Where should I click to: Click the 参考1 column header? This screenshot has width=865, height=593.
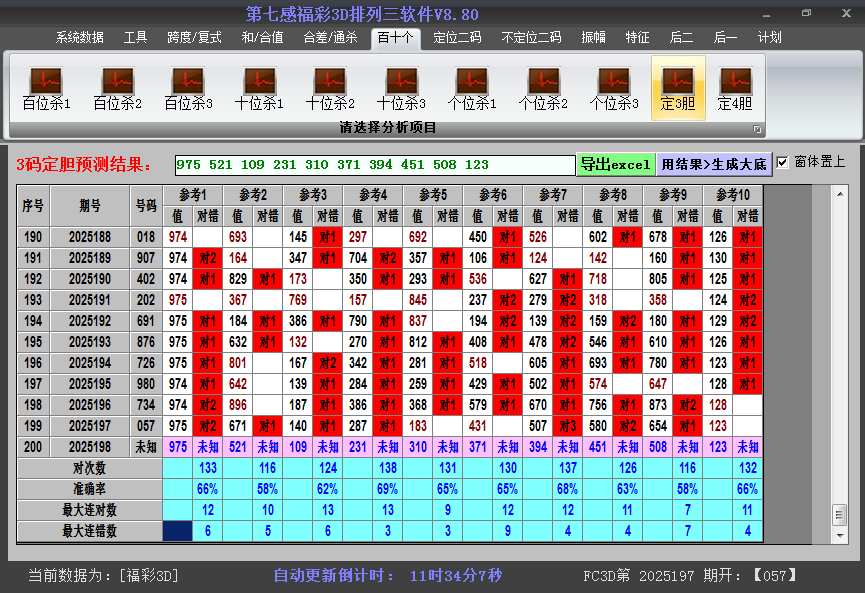[x=193, y=195]
